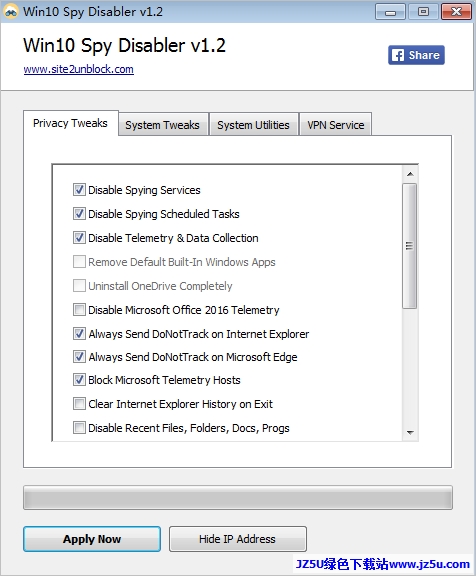This screenshot has width=476, height=576.
Task: Close the Win10 Spy Disabler window
Action: coord(456,12)
